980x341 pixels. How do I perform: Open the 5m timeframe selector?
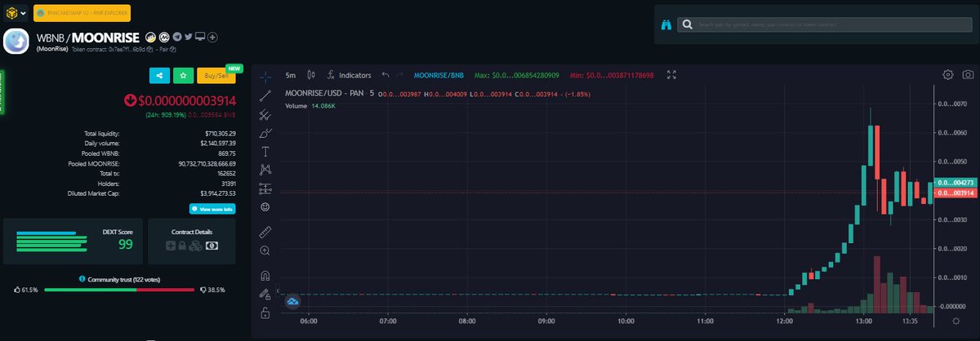click(291, 75)
